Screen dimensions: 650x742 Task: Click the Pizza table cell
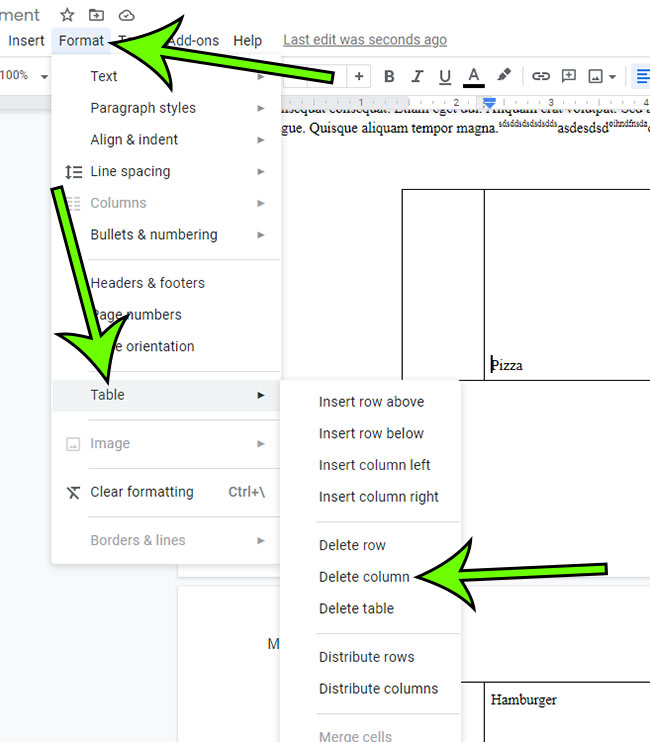pyautogui.click(x=567, y=284)
